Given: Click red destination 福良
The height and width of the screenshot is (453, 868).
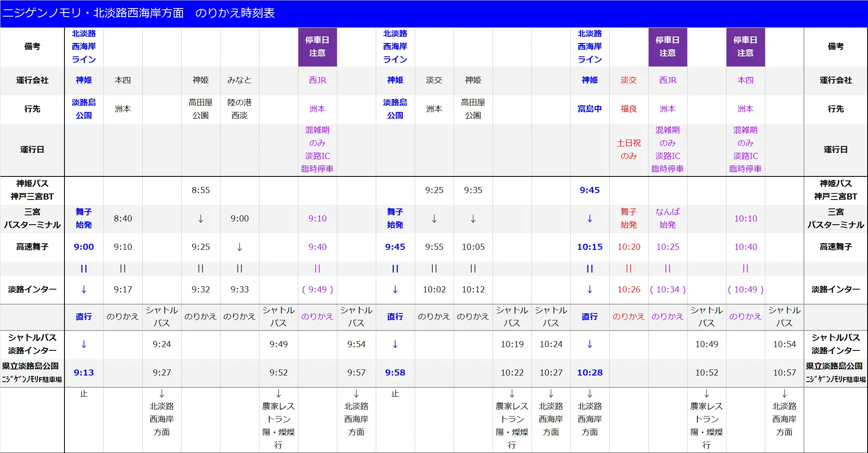Looking at the screenshot, I should tap(628, 109).
